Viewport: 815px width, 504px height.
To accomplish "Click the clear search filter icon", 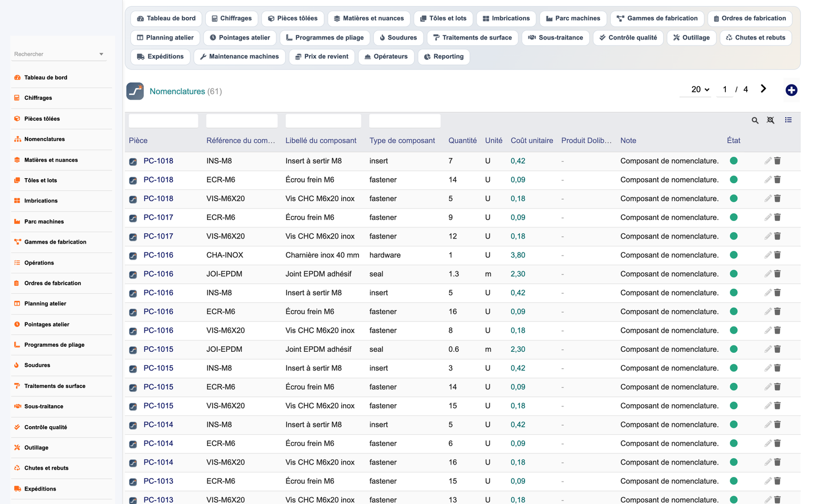I will tap(770, 120).
